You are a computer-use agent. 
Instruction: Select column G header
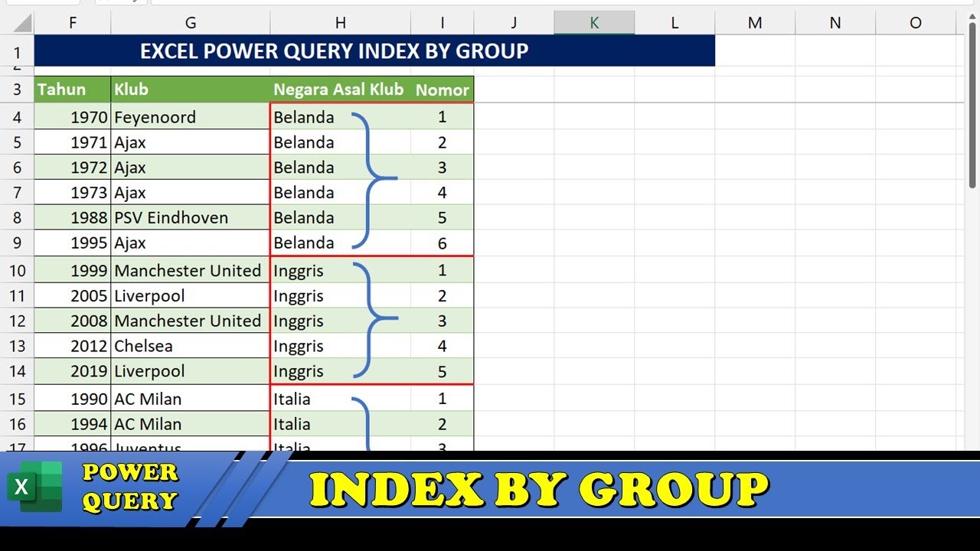191,23
